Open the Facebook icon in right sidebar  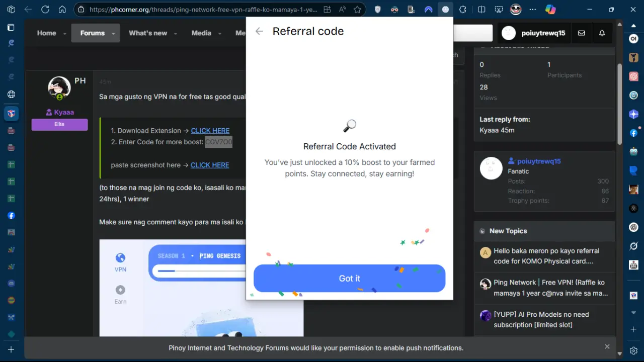[x=633, y=133]
